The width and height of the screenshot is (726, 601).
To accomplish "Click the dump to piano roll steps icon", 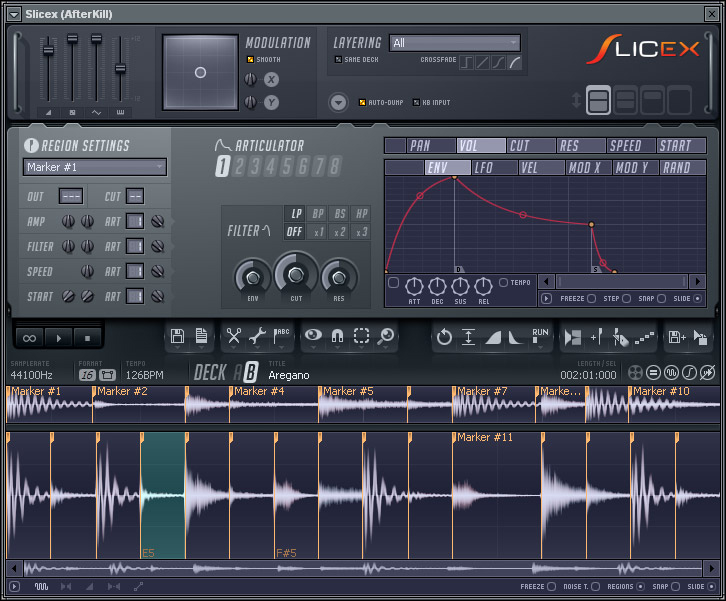I will click(x=645, y=338).
